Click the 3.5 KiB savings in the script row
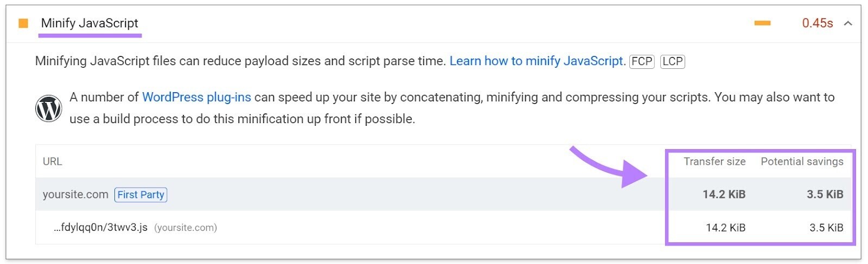Viewport: 868px width, 264px height. point(826,228)
